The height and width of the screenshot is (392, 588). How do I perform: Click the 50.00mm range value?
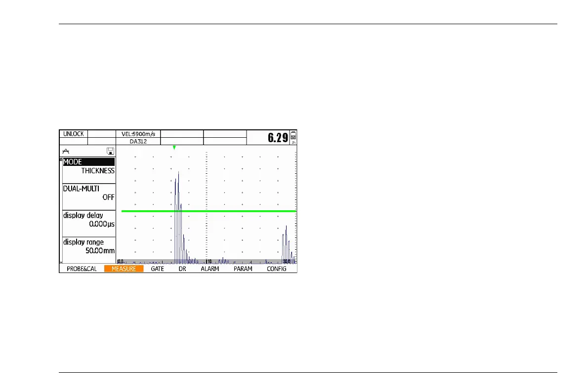[100, 251]
